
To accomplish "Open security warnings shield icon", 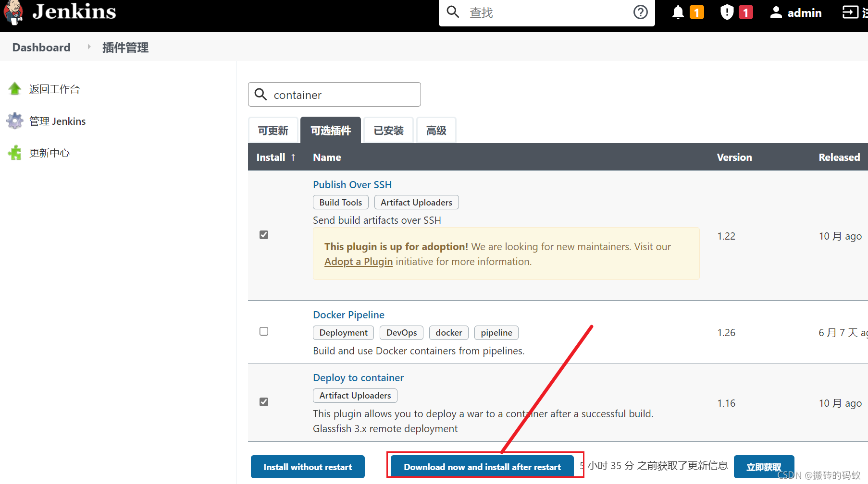I will point(727,12).
